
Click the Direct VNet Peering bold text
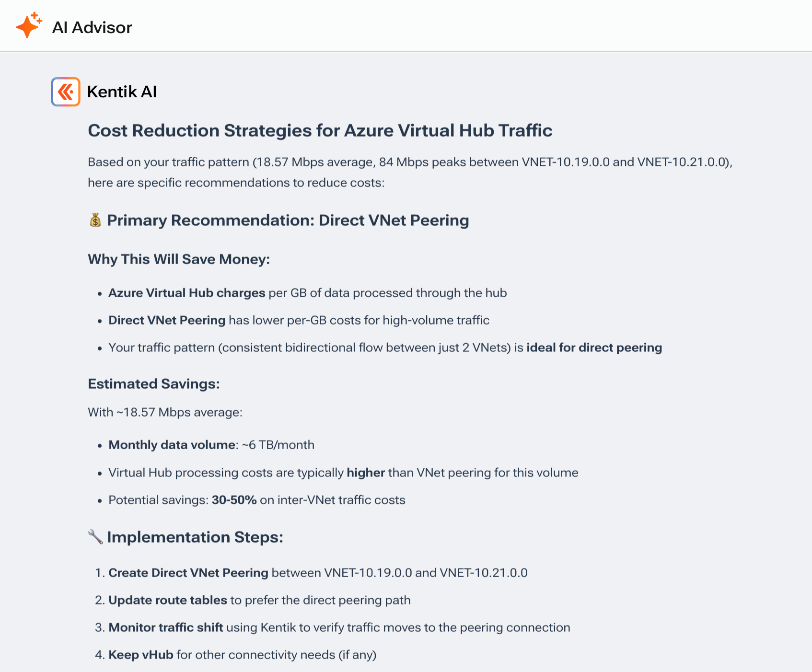(x=167, y=320)
